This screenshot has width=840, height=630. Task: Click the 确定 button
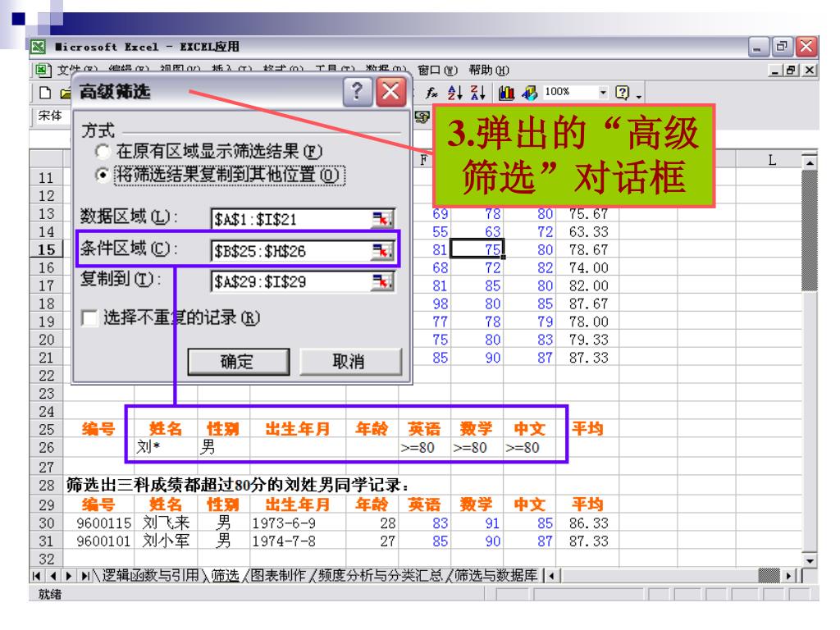coord(239,362)
